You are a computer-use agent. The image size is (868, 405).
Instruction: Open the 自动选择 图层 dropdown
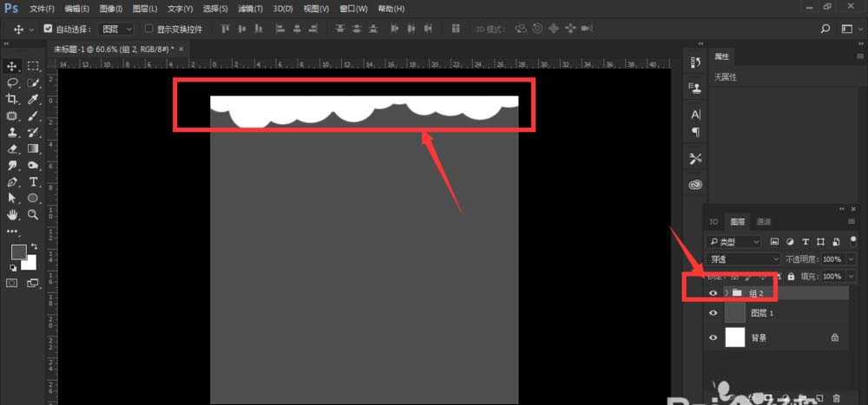coord(116,29)
